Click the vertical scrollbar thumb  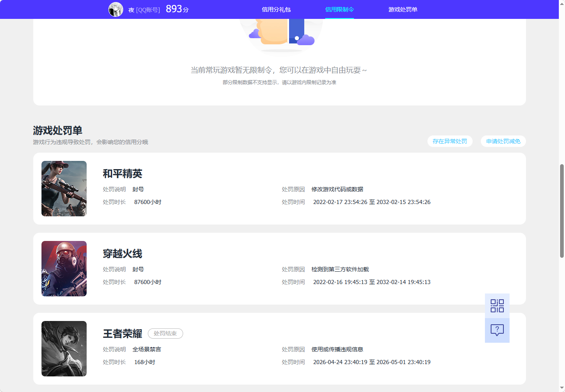pyautogui.click(x=562, y=211)
